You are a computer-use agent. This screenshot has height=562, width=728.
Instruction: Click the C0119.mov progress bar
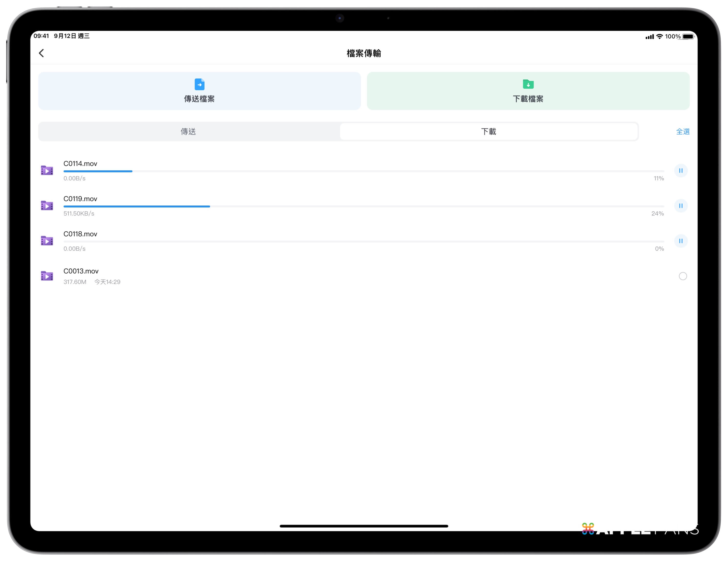(x=363, y=206)
